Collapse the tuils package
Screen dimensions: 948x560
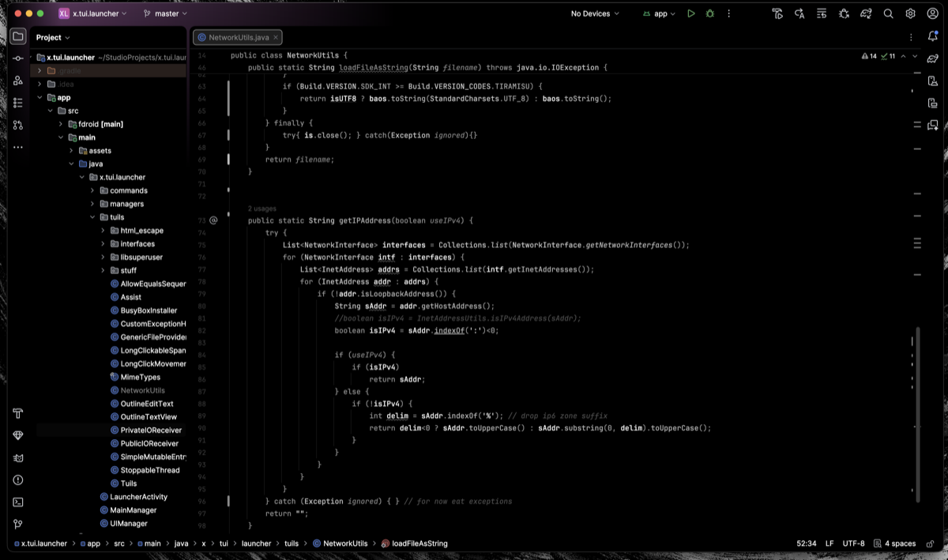click(92, 217)
